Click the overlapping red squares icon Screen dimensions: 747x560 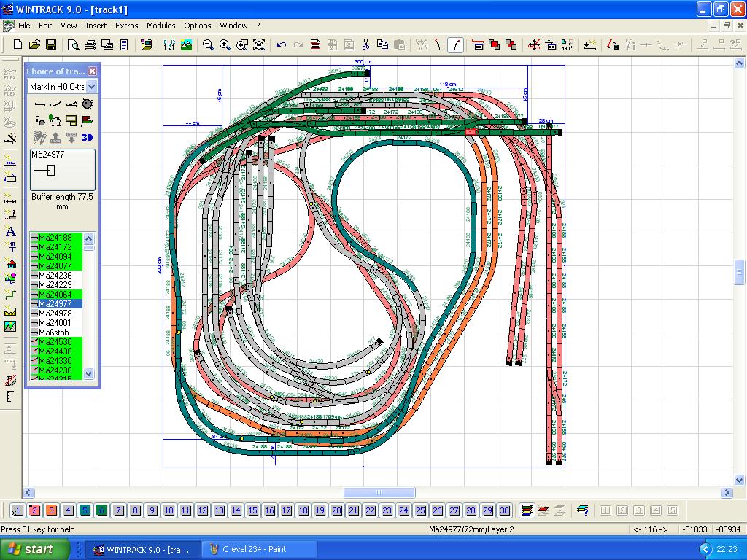495,44
